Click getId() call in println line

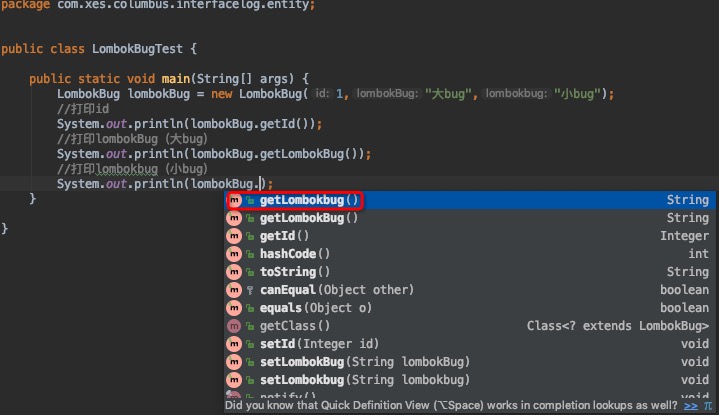282,124
